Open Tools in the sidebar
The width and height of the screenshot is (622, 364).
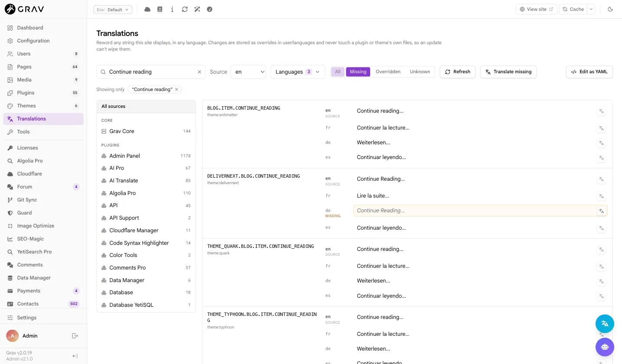(x=43, y=132)
